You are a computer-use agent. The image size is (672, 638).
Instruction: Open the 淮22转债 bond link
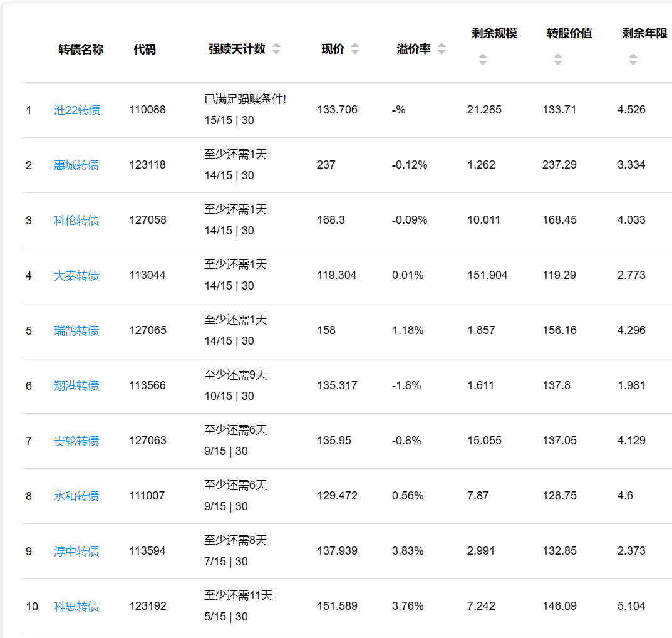tap(77, 110)
